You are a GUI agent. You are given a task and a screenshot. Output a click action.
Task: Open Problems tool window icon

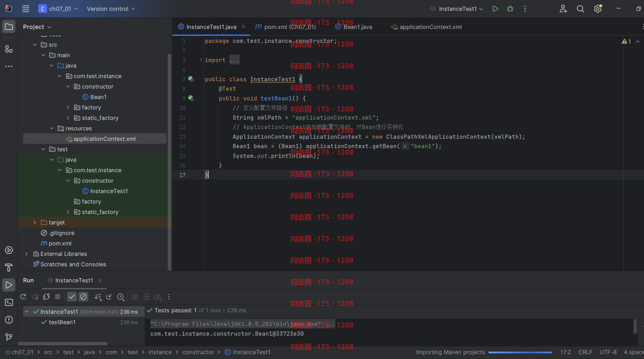(x=9, y=320)
